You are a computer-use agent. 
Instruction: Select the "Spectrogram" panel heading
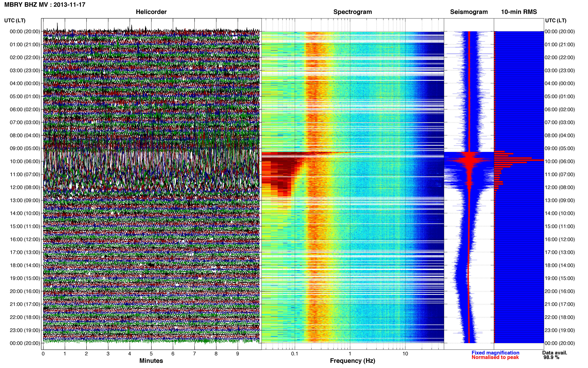[352, 12]
